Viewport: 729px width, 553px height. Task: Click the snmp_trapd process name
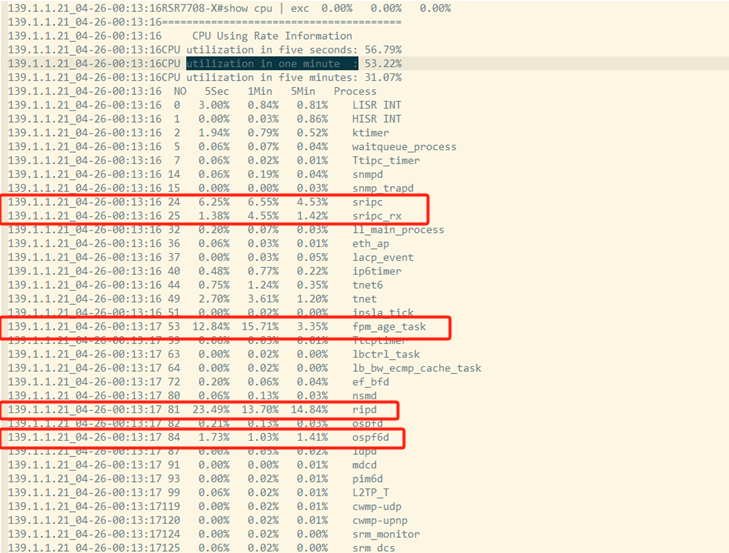[x=385, y=188]
